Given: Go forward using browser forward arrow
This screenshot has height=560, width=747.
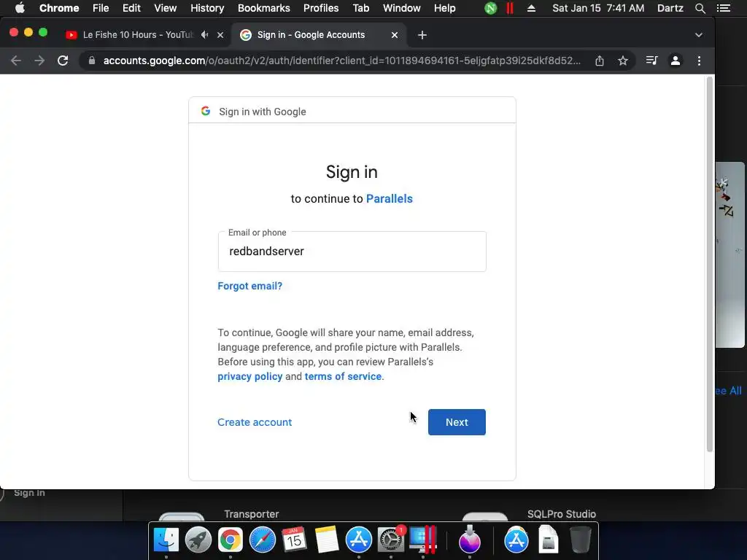Looking at the screenshot, I should (39, 61).
